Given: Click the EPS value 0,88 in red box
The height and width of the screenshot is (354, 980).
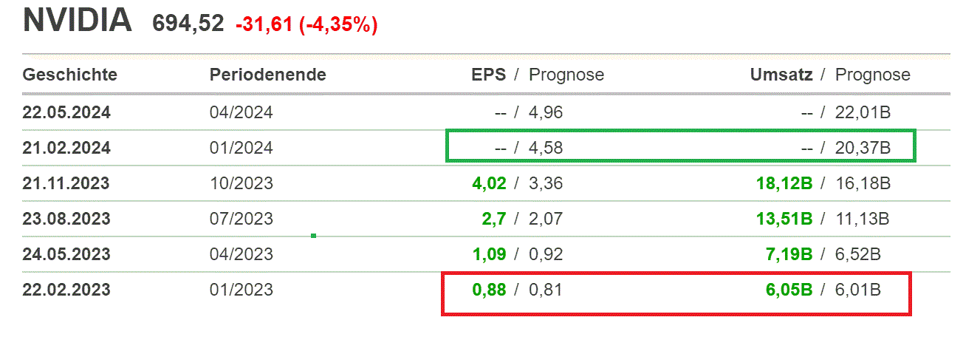Looking at the screenshot, I should tap(489, 290).
